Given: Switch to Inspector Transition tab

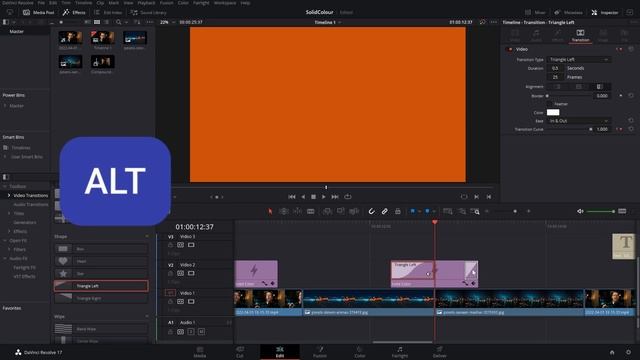Looking at the screenshot, I should (580, 36).
